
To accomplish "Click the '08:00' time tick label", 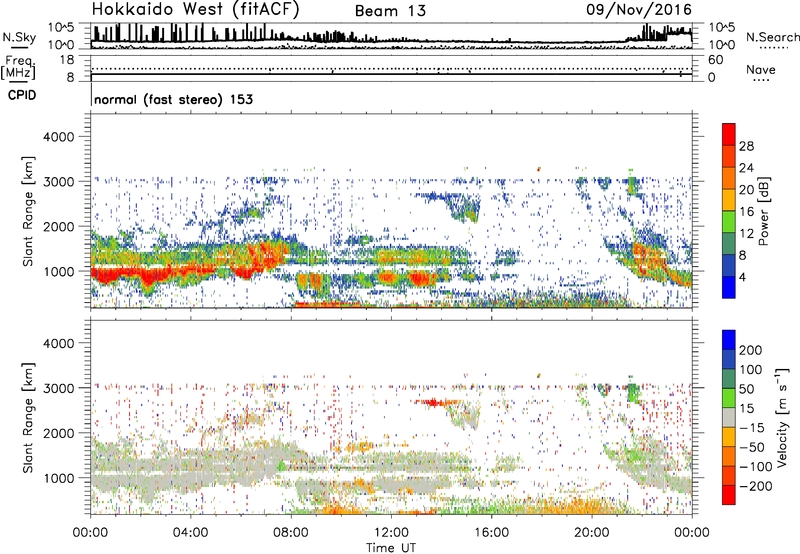I will tap(290, 533).
